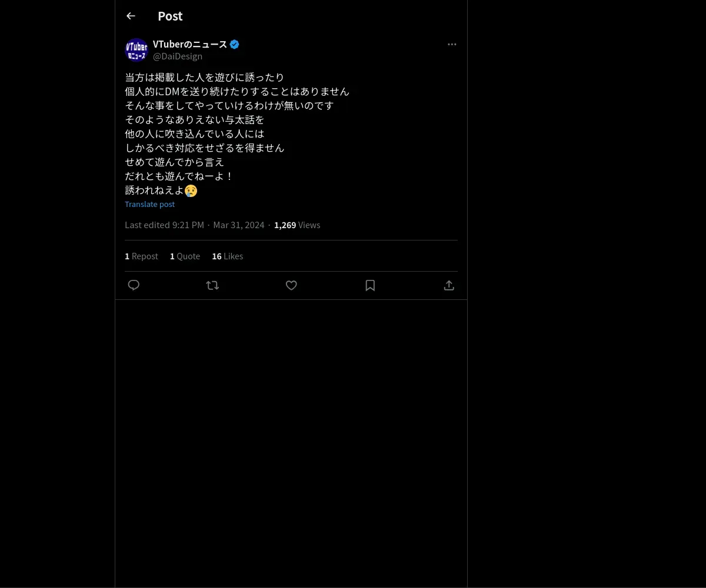Reply using the speech bubble icon

point(134,285)
